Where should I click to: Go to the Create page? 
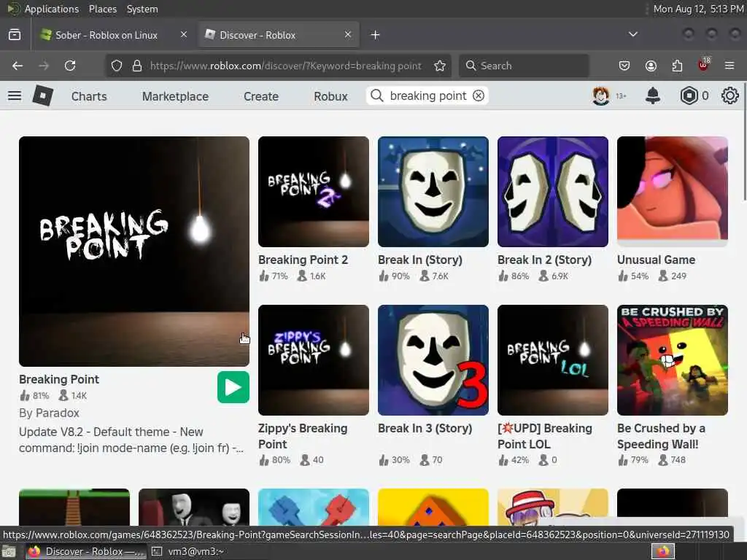point(261,96)
